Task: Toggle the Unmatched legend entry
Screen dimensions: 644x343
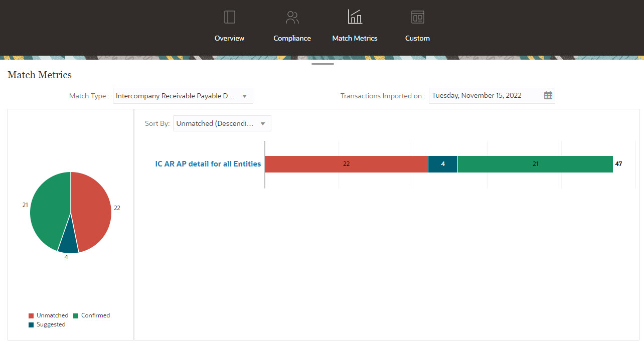Action: tap(48, 315)
